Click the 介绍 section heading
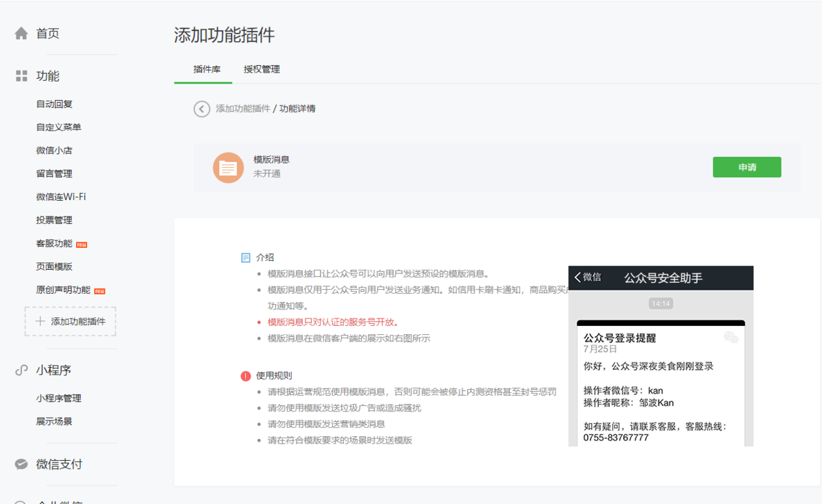Image resolution: width=822 pixels, height=504 pixels. pos(265,257)
